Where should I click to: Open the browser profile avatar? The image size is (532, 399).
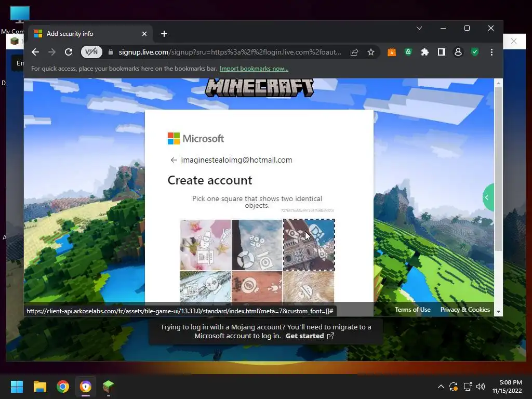tap(458, 52)
